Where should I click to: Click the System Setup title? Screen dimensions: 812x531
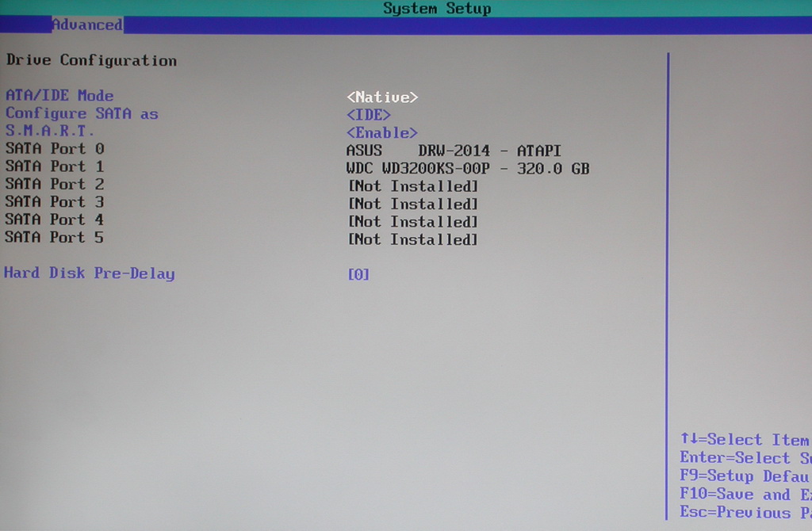(x=437, y=8)
